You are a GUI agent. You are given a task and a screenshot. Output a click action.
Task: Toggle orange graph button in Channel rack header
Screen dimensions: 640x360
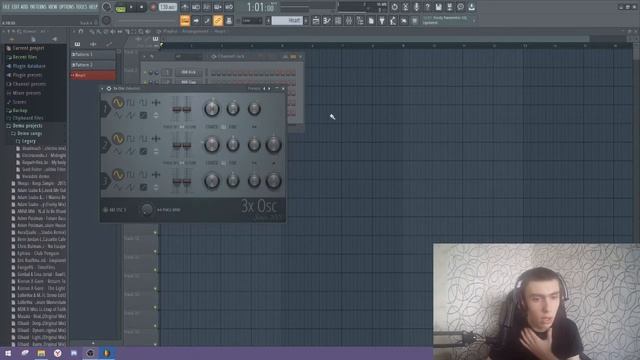click(x=293, y=57)
